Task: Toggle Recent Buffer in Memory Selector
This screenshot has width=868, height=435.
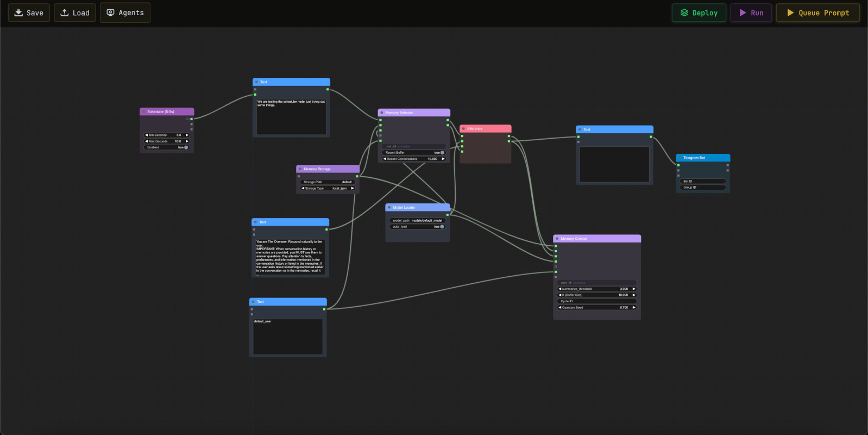Action: coord(442,153)
